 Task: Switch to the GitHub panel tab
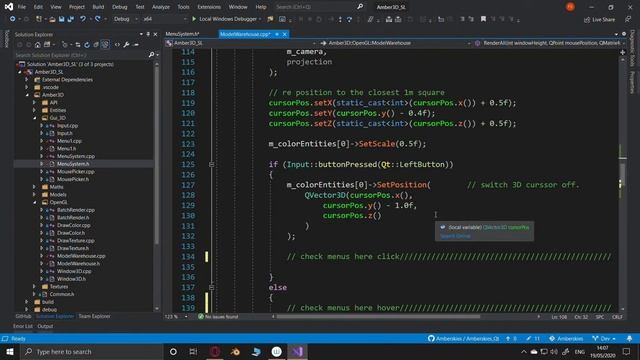(23, 316)
